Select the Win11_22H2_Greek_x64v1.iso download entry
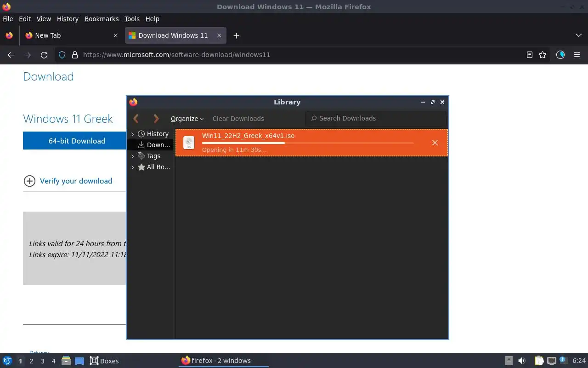 tap(311, 143)
